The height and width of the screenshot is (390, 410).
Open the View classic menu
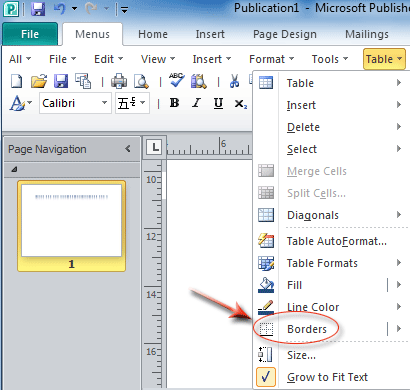click(158, 59)
